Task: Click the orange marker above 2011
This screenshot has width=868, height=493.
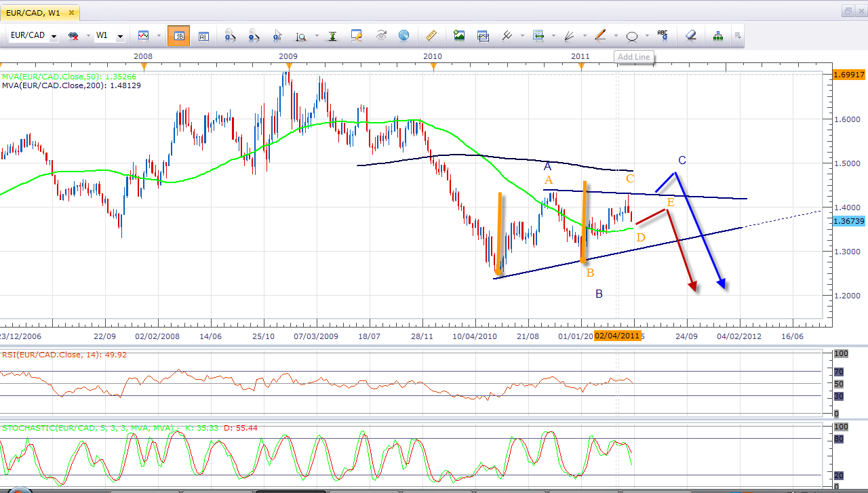Action: [x=580, y=66]
